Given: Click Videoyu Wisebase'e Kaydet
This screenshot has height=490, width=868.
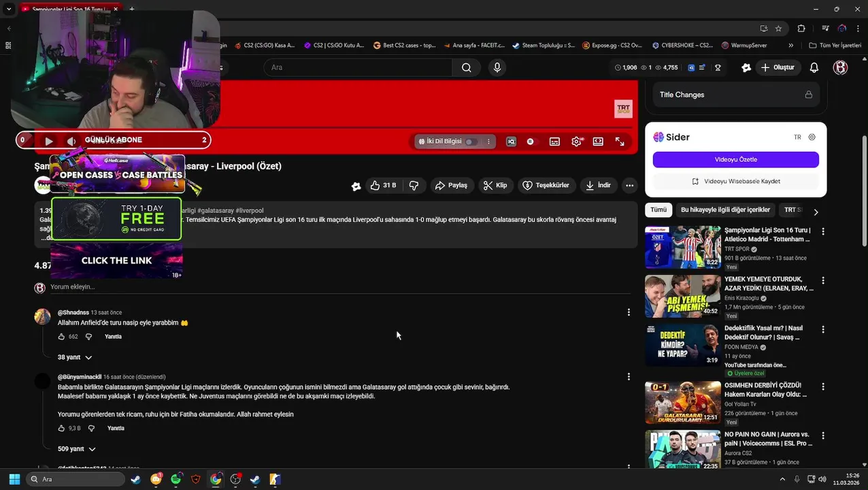Looking at the screenshot, I should 736,181.
